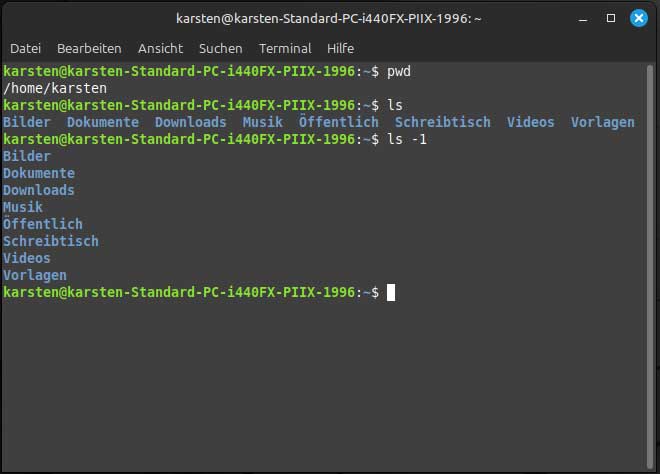Click Vorlagen in the single-column listing
The image size is (660, 474).
35,275
